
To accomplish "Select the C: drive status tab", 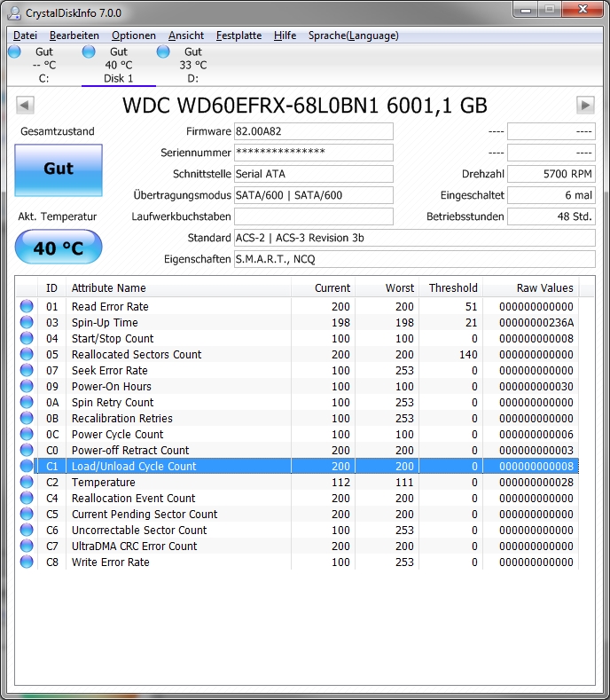I will 43,65.
